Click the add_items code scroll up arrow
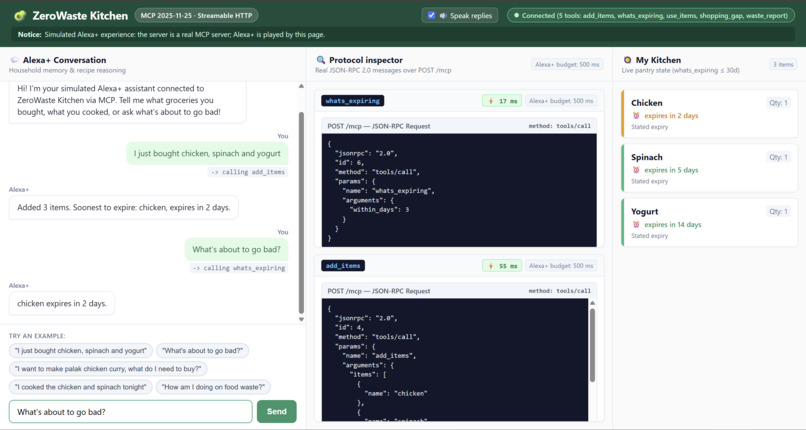The height and width of the screenshot is (430, 806). [592, 303]
